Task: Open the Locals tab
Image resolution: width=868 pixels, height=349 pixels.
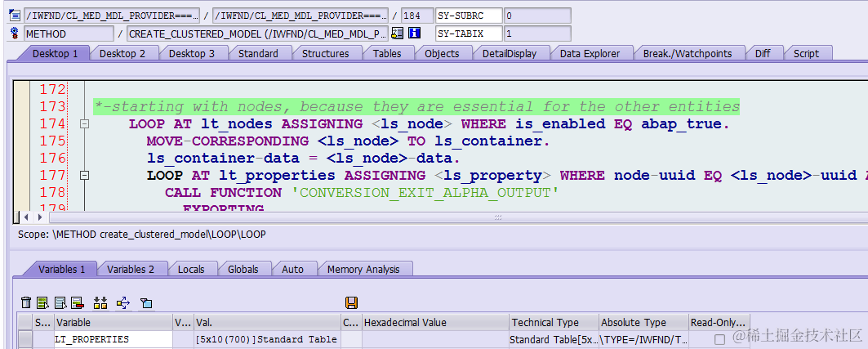Action: pos(191,269)
